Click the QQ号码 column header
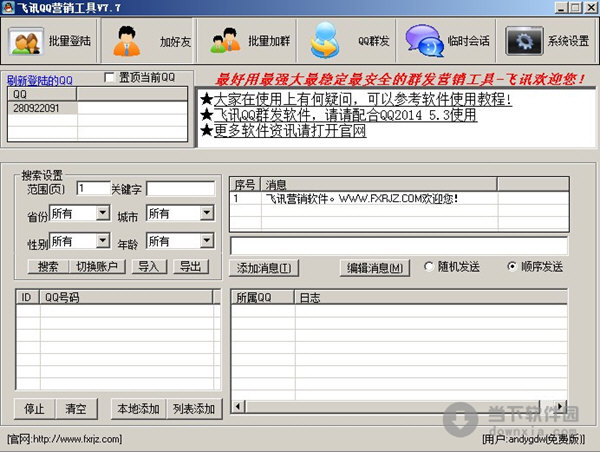Image resolution: width=600 pixels, height=452 pixels. (126, 297)
